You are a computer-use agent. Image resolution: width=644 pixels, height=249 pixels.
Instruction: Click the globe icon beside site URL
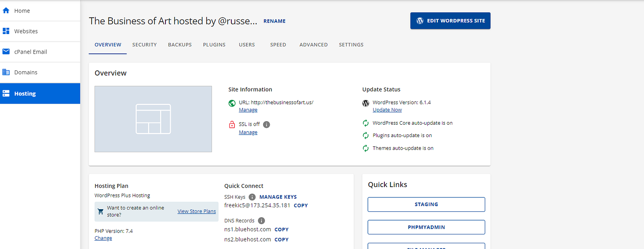232,103
